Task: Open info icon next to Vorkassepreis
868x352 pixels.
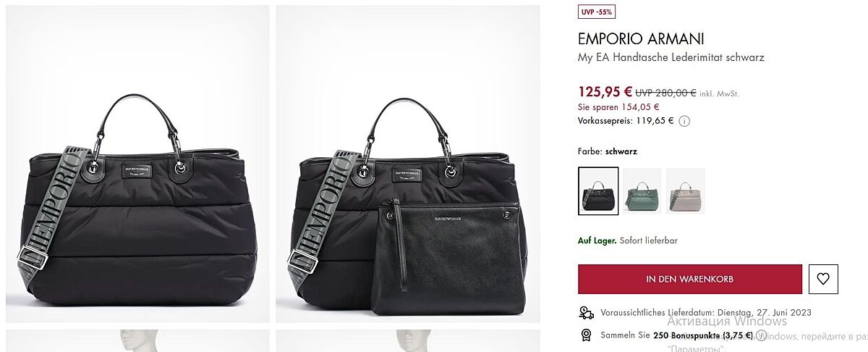Action: click(x=684, y=122)
